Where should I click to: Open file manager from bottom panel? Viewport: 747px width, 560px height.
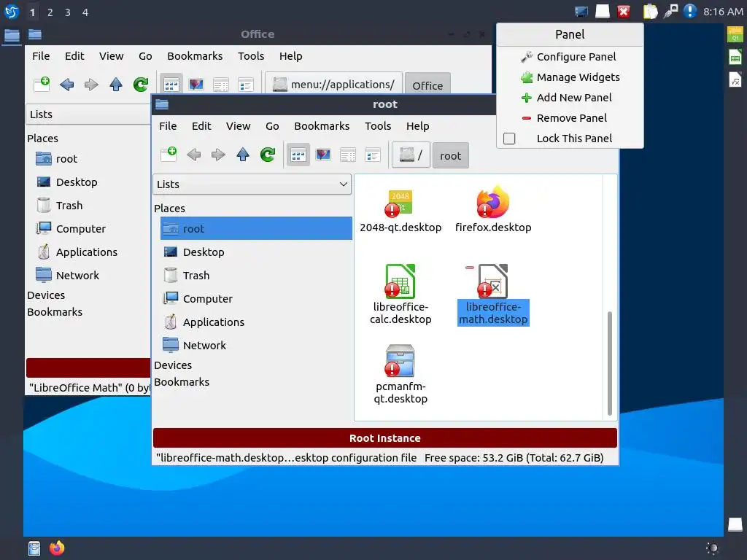click(34, 548)
